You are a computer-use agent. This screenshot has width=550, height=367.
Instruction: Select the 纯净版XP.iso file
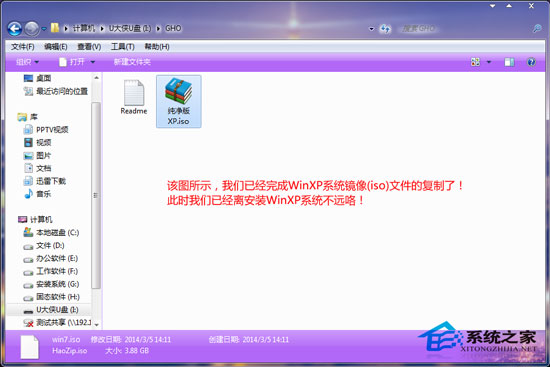click(x=179, y=101)
